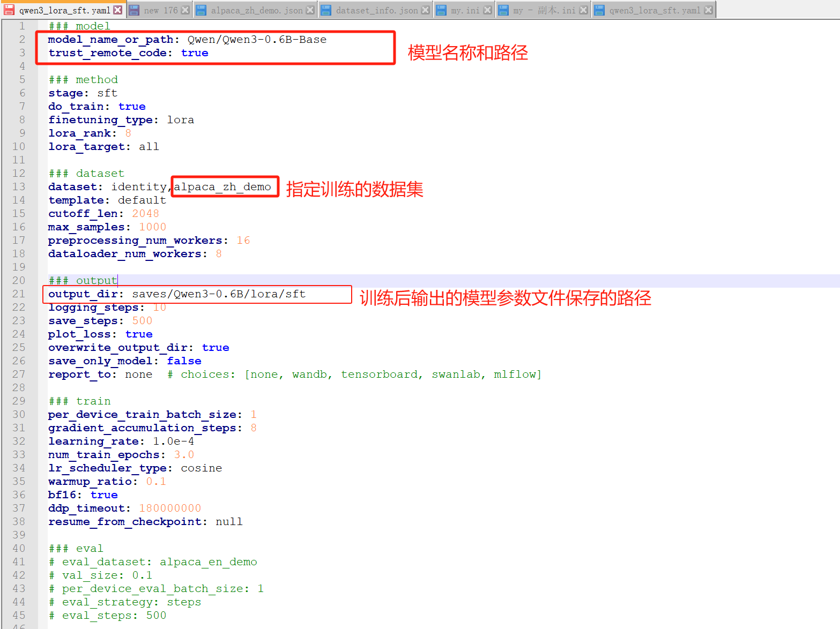Close the my.ini tab
Viewport: 840px width, 629px height.
point(487,10)
